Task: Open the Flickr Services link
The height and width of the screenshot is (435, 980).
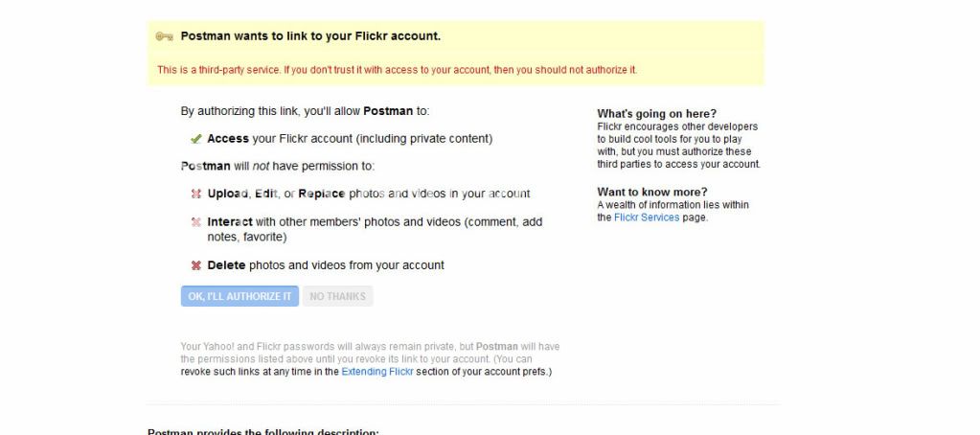Action: click(x=647, y=217)
